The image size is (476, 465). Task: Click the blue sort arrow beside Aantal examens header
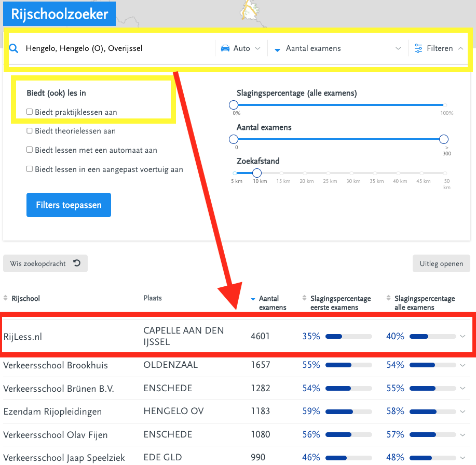(x=253, y=299)
